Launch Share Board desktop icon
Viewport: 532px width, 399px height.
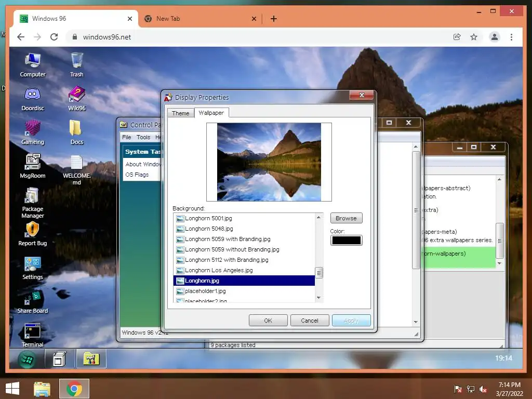[33, 301]
